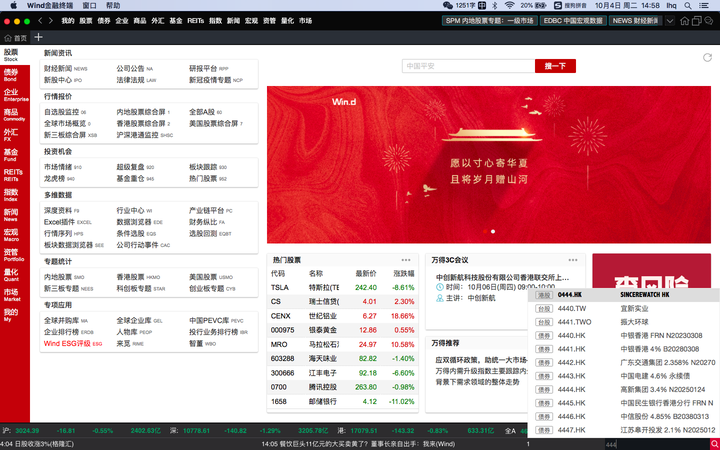720x450 pixels.
Task: Open the 万得3C会议 panel more options
Action: pyautogui.click(x=573, y=260)
